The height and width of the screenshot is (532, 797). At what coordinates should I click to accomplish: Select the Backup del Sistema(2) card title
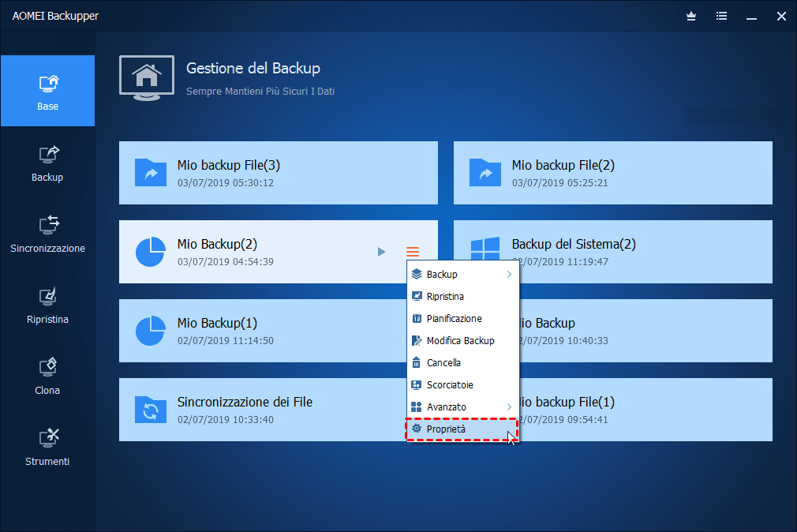(574, 244)
